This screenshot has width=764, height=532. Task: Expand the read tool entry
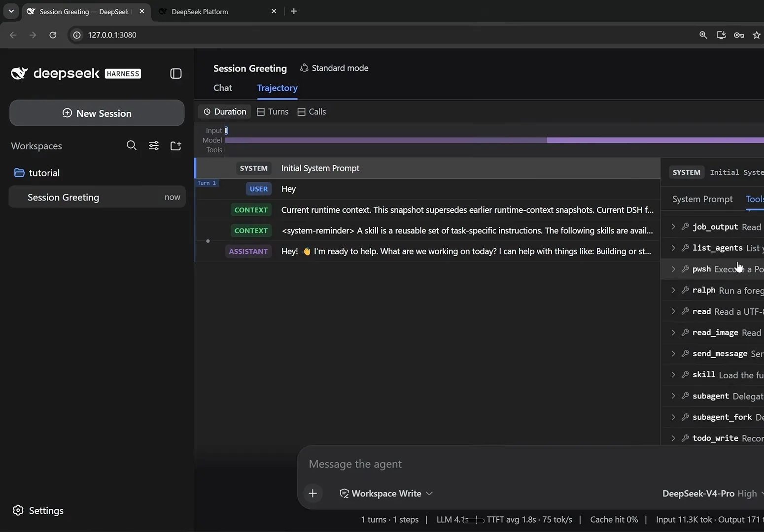point(673,311)
